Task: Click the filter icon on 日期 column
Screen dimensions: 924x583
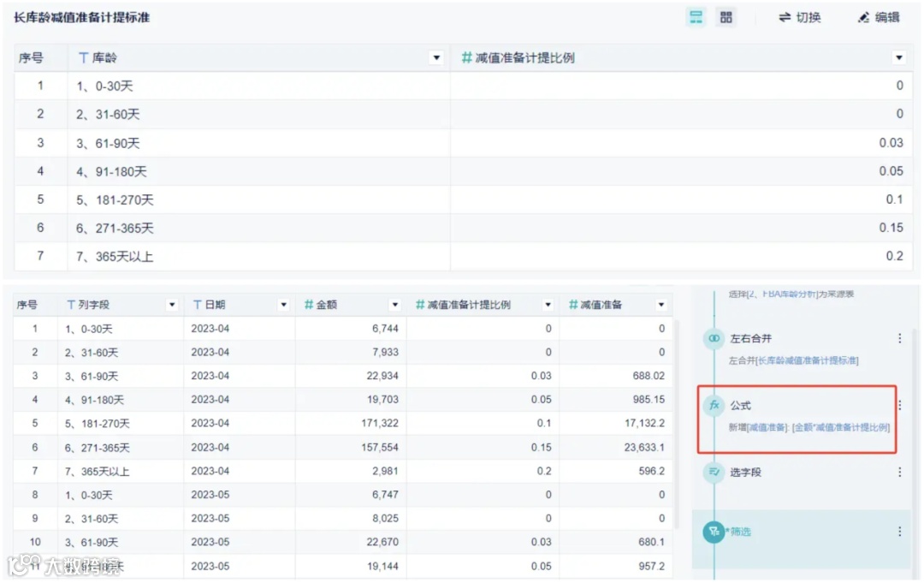Action: pyautogui.click(x=196, y=304)
